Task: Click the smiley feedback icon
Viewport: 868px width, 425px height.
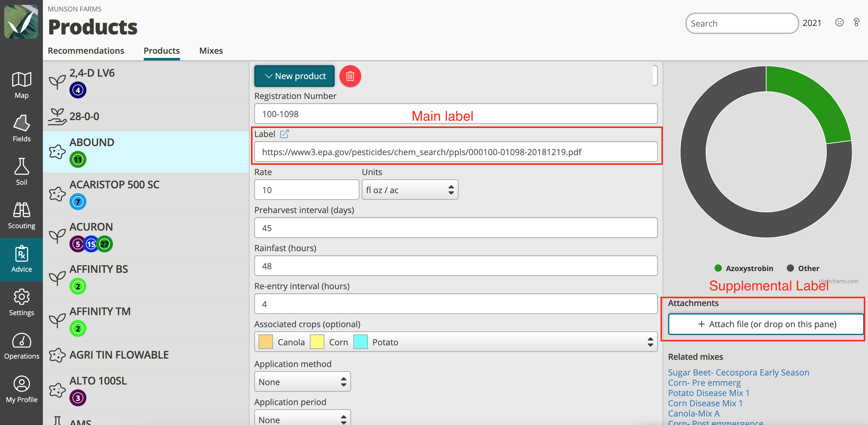Action: (839, 23)
